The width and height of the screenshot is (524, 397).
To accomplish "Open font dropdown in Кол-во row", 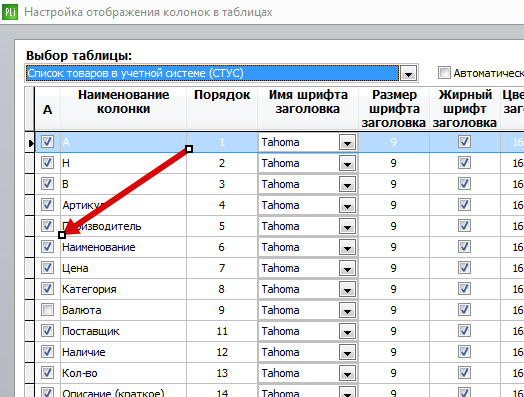I will pos(347,374).
